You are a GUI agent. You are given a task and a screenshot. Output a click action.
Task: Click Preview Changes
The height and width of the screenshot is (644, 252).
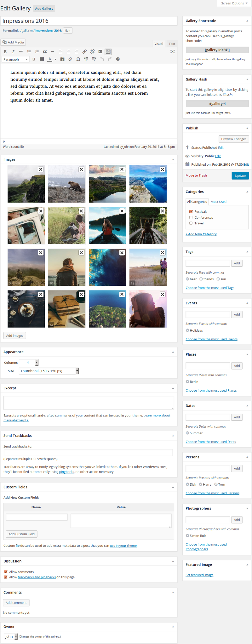click(234, 139)
